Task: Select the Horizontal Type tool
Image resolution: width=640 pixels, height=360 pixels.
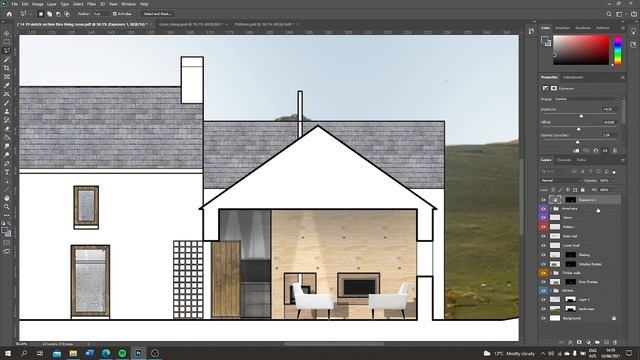Action: pos(7,172)
